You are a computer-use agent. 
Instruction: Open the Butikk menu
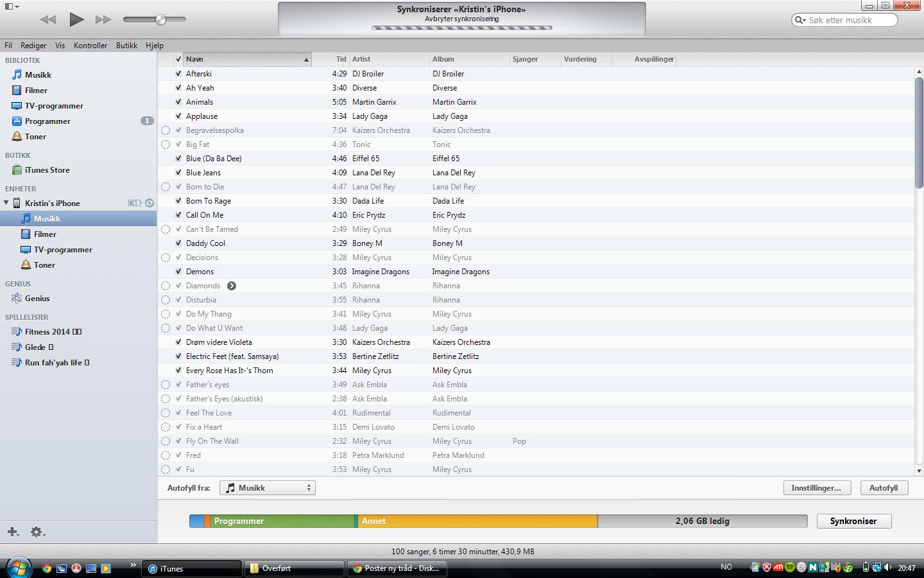[x=126, y=46]
